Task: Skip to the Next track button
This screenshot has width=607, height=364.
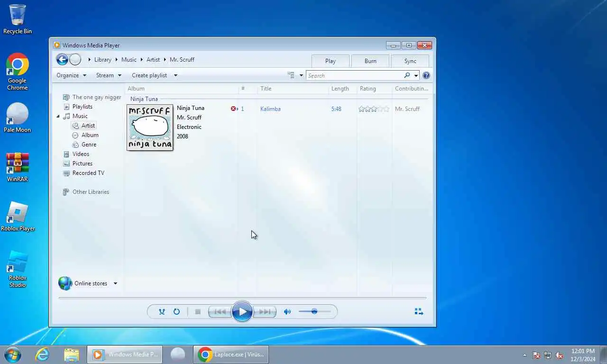Action: tap(265, 311)
